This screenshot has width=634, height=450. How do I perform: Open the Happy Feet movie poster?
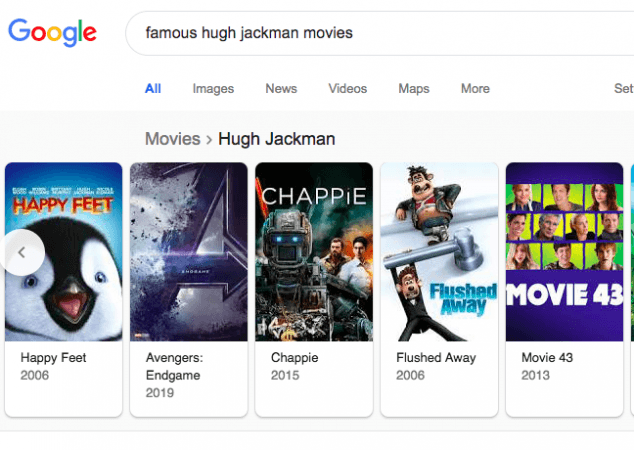pos(63,252)
